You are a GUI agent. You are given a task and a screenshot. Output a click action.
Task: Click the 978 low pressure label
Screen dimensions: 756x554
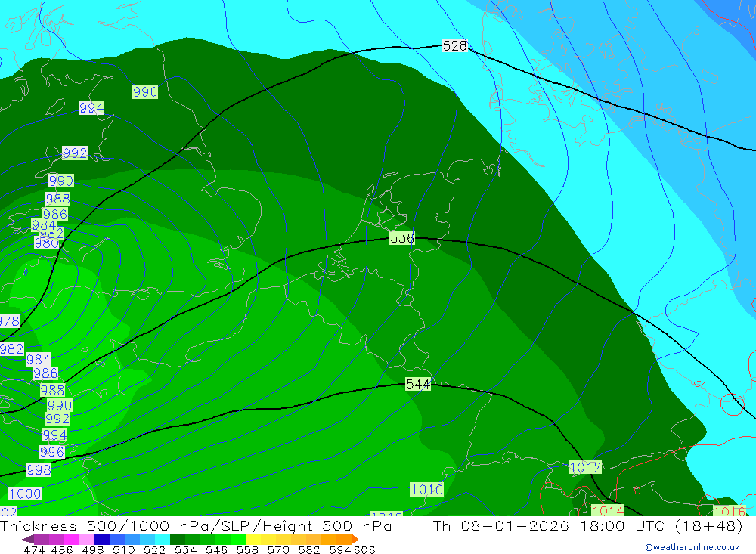coord(9,321)
